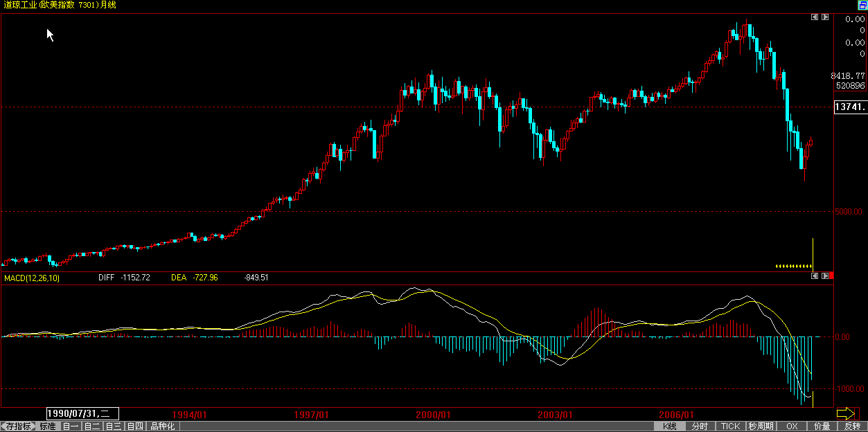
Task: Click the right arrow on the MACD panel header
Action: (825, 276)
